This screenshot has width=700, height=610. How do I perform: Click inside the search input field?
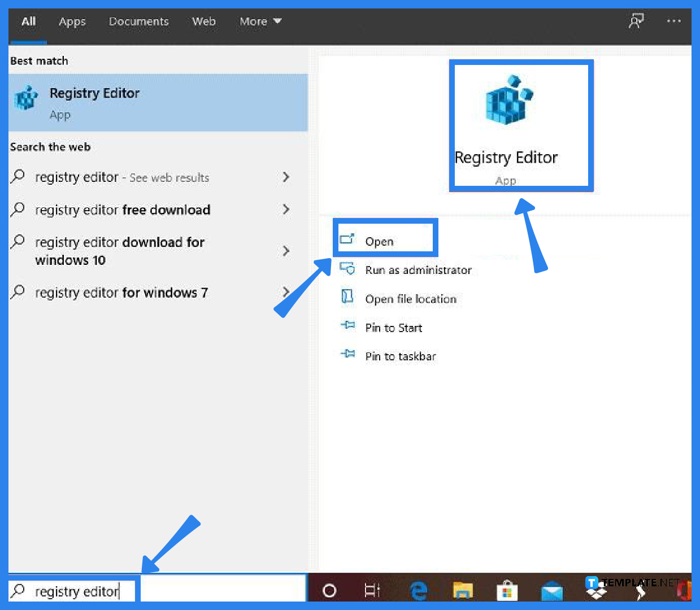[79, 591]
